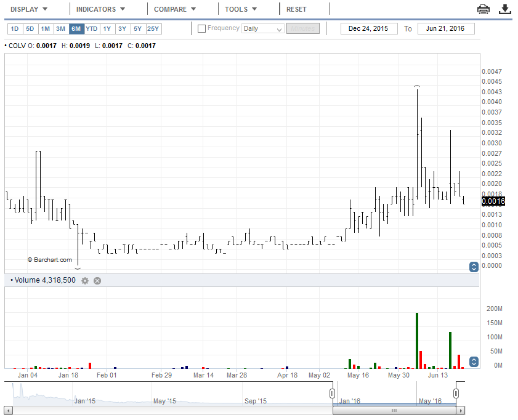Select the 5D time range
518x420 pixels.
[x=30, y=29]
